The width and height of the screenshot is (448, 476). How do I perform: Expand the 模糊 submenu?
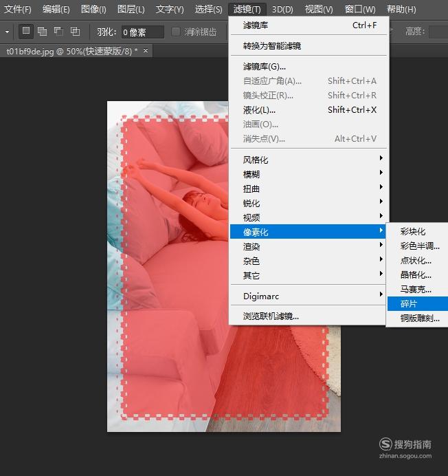click(309, 175)
